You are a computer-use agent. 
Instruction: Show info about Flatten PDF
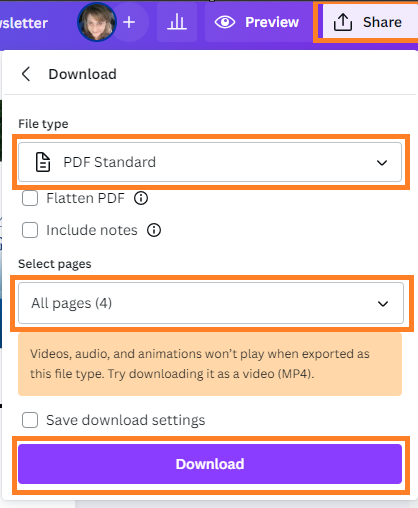point(141,198)
